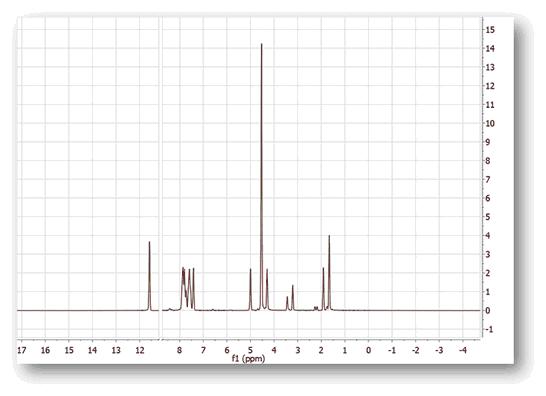Select the 8 label on intensity axis
The image size is (546, 396).
[x=488, y=161]
